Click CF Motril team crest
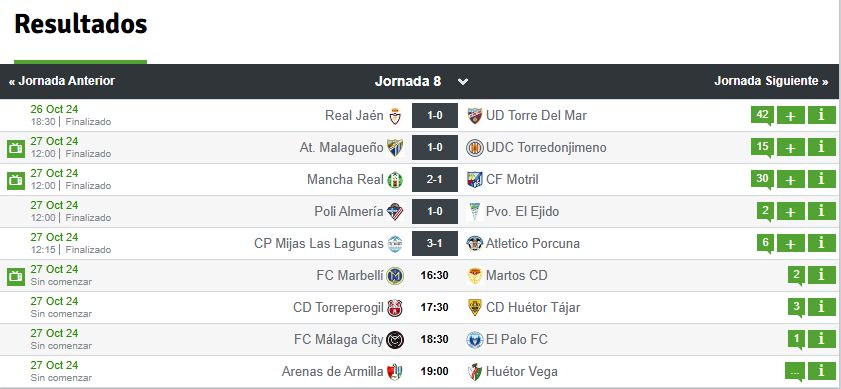Viewport: 841px width, 389px height. 475,180
